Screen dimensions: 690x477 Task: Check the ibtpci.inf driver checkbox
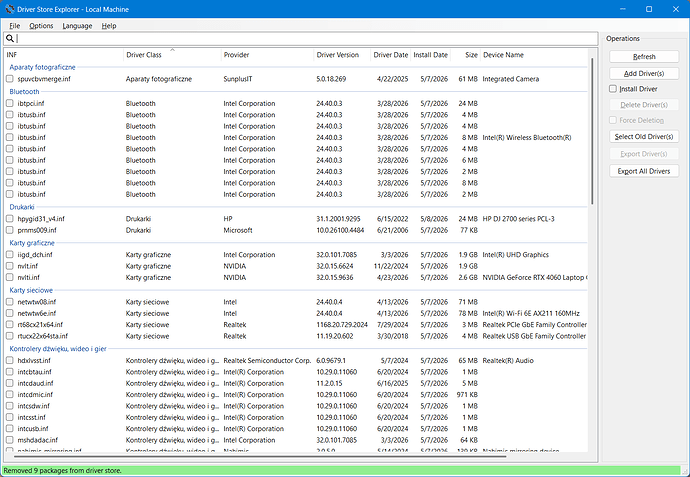click(x=10, y=103)
